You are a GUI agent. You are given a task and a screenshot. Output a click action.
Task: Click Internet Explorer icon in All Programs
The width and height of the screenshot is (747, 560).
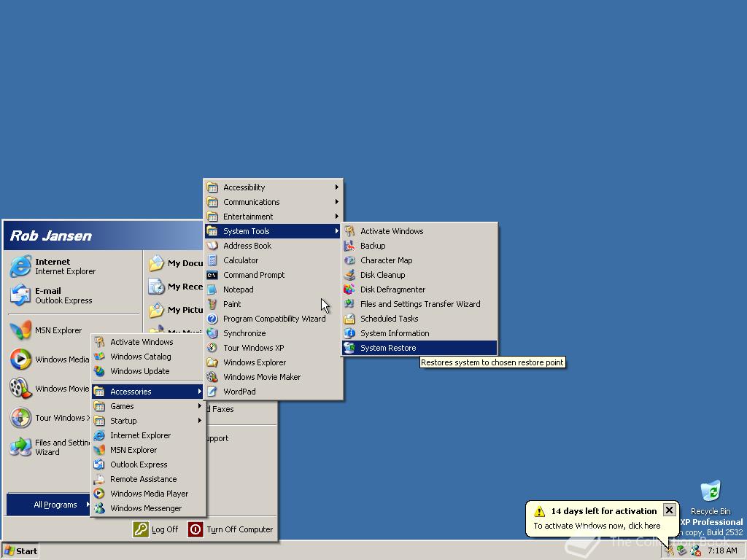click(x=99, y=435)
